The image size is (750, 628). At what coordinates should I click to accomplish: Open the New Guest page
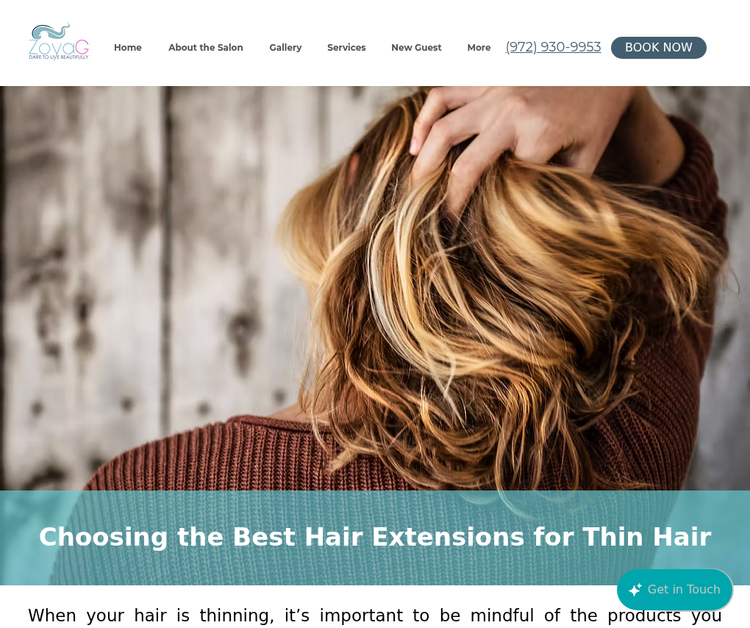[x=416, y=47]
